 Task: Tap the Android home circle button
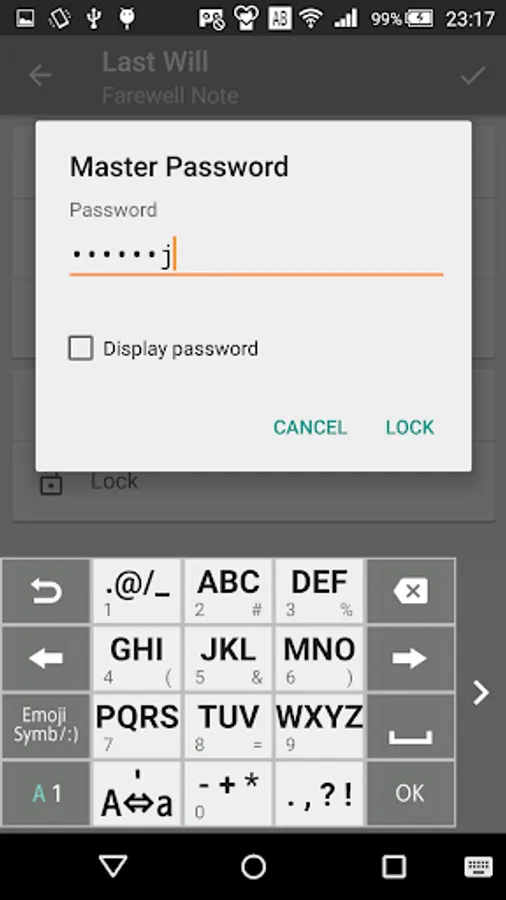pos(253,867)
